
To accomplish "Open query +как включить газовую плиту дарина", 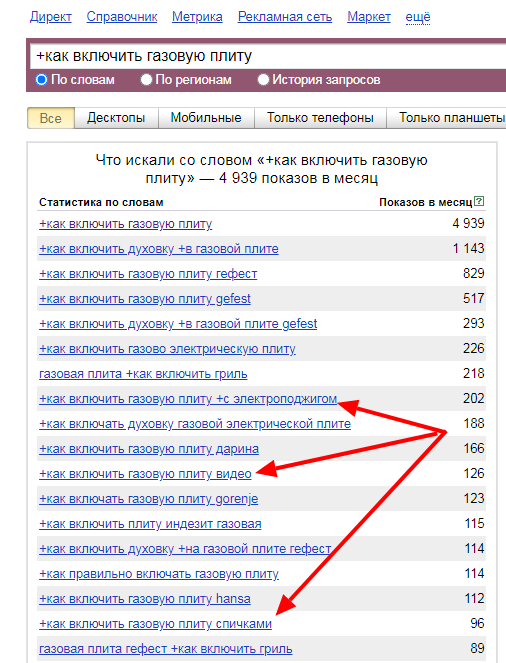I will 149,449.
